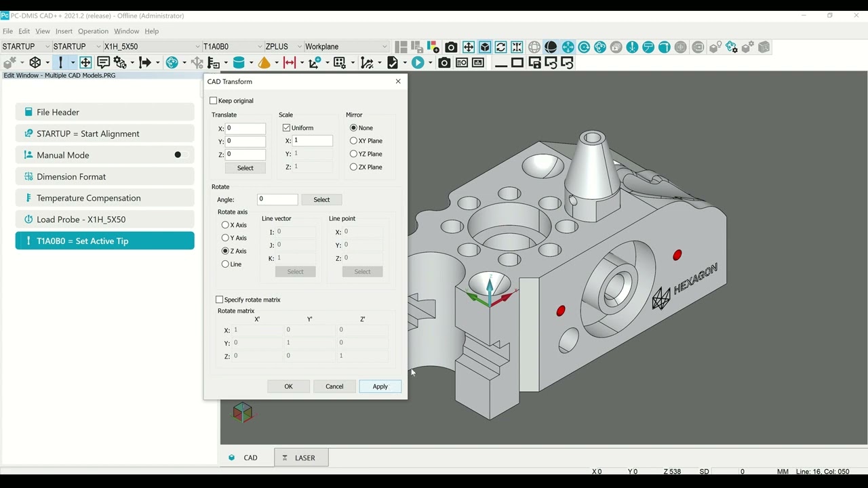Select the solid shaded sphere icon
The width and height of the screenshot is (868, 488).
tap(551, 47)
